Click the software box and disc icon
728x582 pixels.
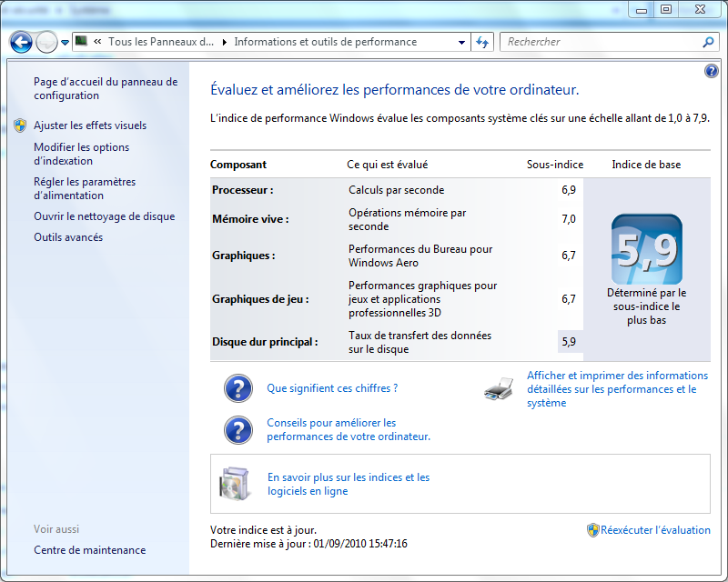pos(235,484)
